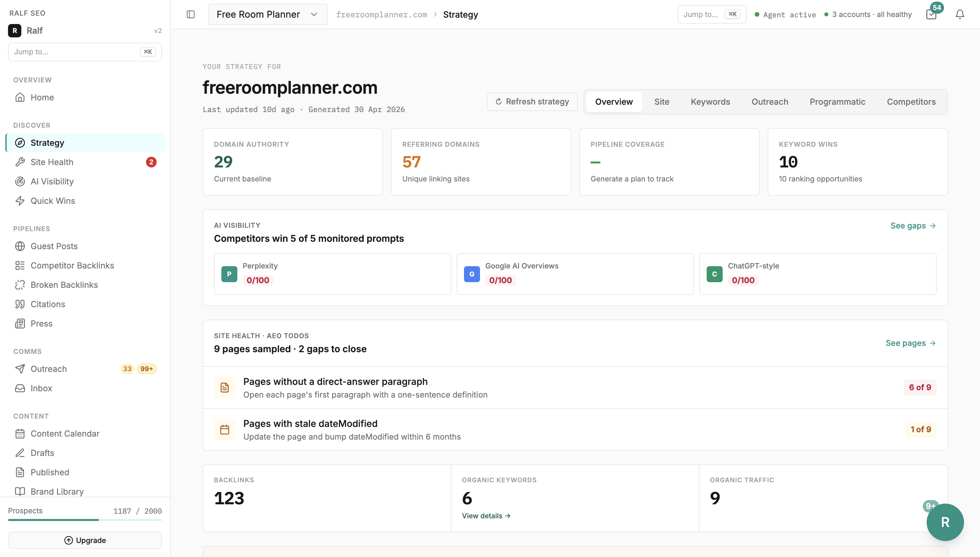980x557 pixels.
Task: Open Quick Wins via lightning icon
Action: coord(20,201)
